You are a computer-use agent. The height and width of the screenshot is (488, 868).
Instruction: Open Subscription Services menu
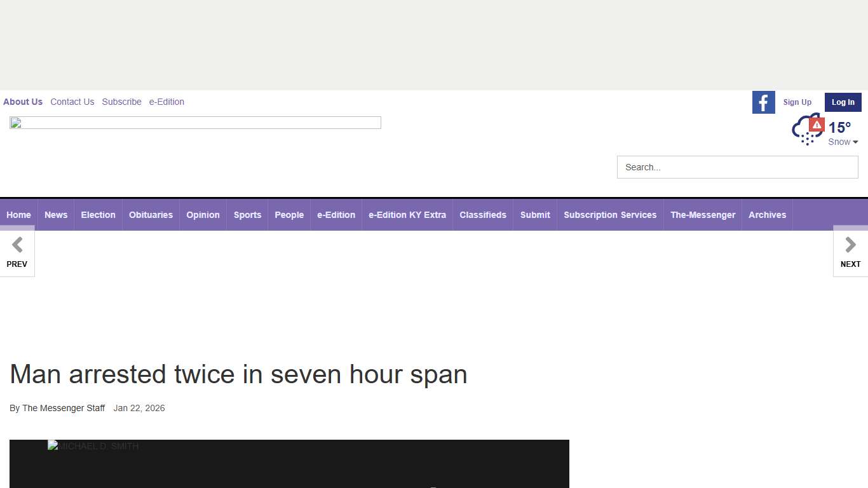[x=610, y=215]
